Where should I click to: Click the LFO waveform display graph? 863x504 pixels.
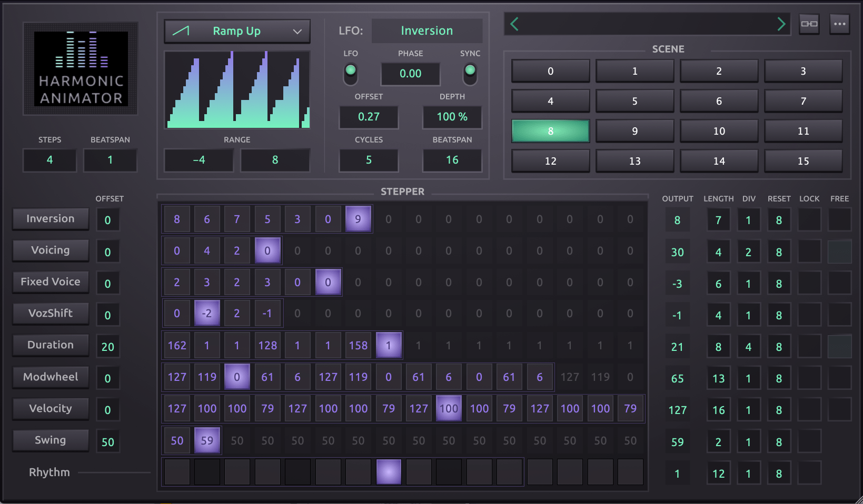[x=237, y=90]
